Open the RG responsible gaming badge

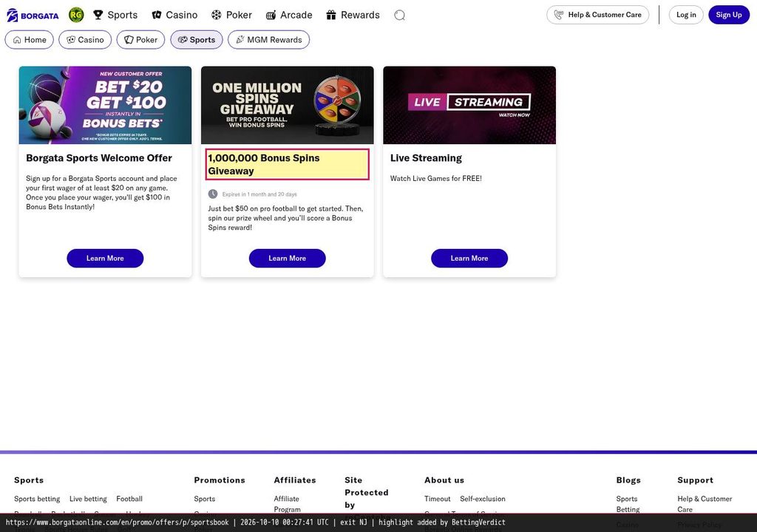point(76,15)
